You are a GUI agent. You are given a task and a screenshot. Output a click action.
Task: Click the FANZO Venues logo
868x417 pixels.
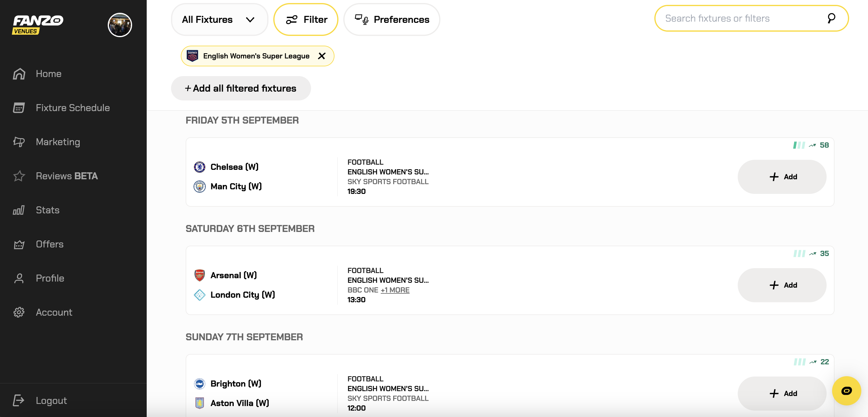[x=38, y=25]
